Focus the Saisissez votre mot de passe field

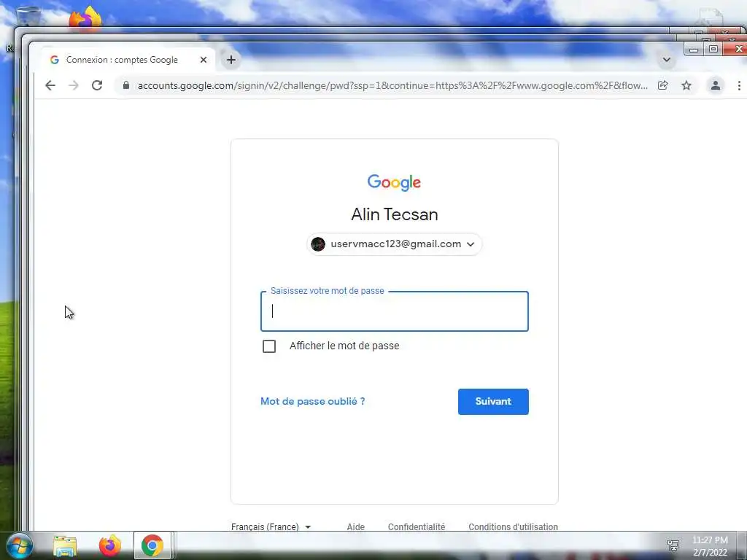(x=395, y=311)
